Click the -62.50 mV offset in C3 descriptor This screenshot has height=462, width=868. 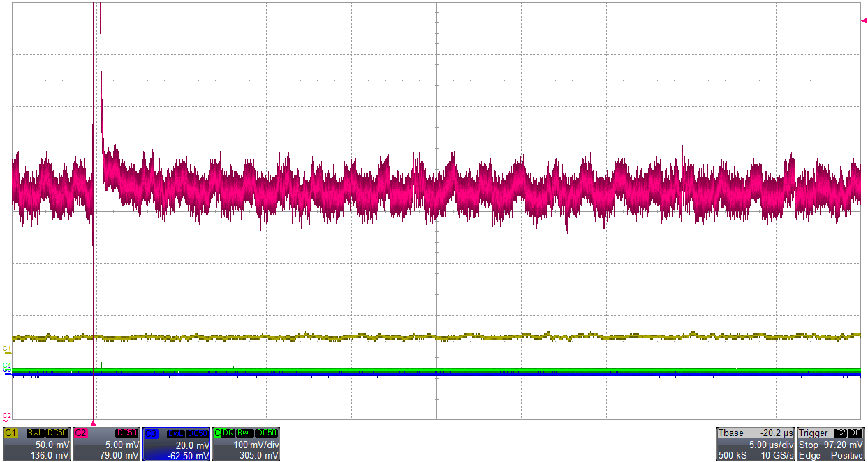(x=189, y=456)
